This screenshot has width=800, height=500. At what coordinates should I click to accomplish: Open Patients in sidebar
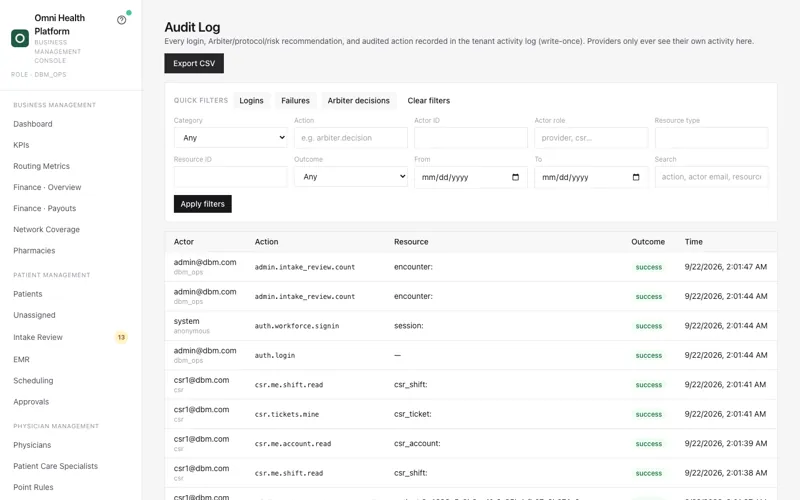click(28, 294)
